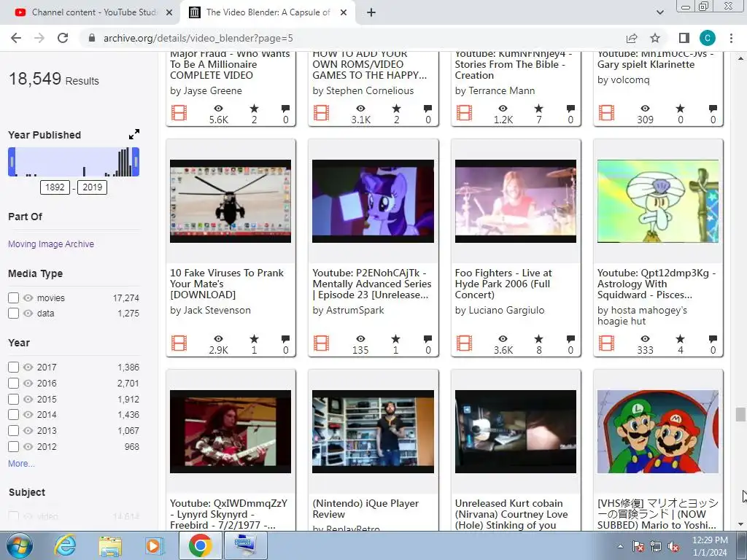Open Unreleased Kurt cobain title link

(x=511, y=514)
